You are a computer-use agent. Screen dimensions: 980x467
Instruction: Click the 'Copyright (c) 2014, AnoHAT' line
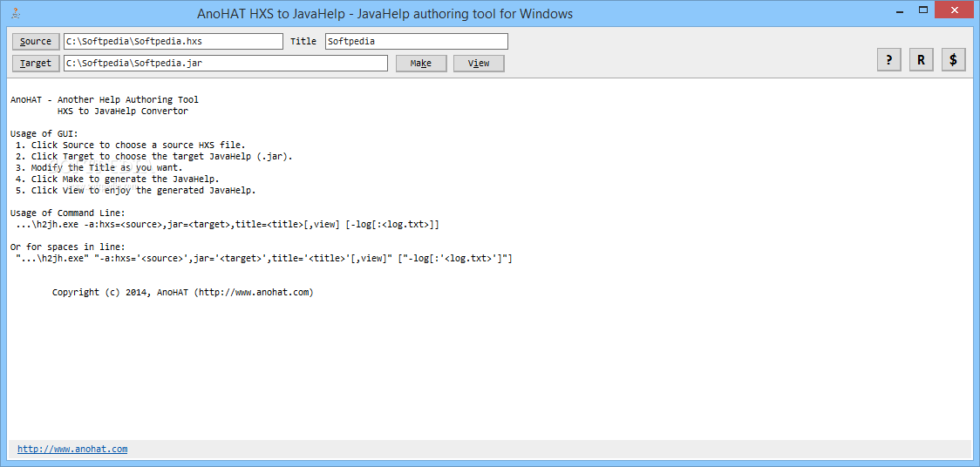182,292
